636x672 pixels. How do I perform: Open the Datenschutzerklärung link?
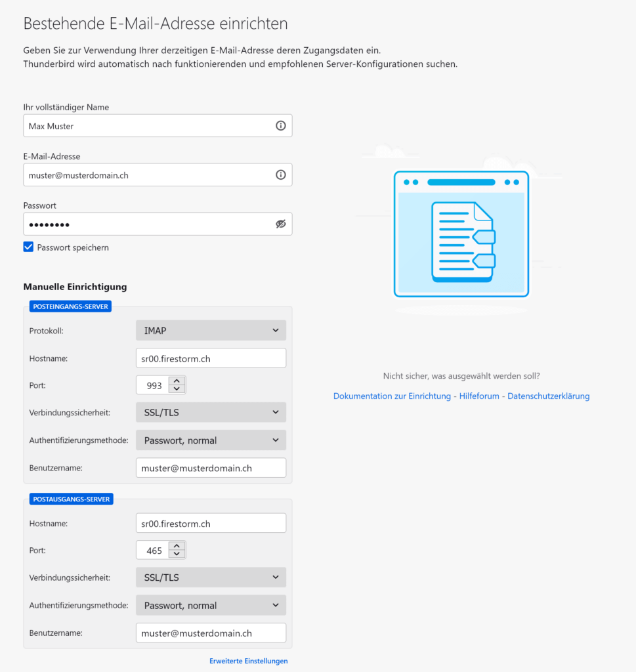click(549, 396)
